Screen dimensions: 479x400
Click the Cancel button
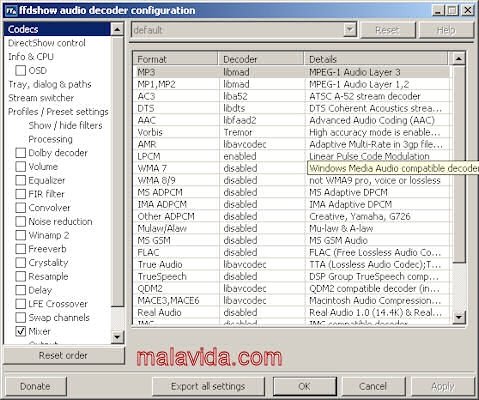[x=373, y=386]
